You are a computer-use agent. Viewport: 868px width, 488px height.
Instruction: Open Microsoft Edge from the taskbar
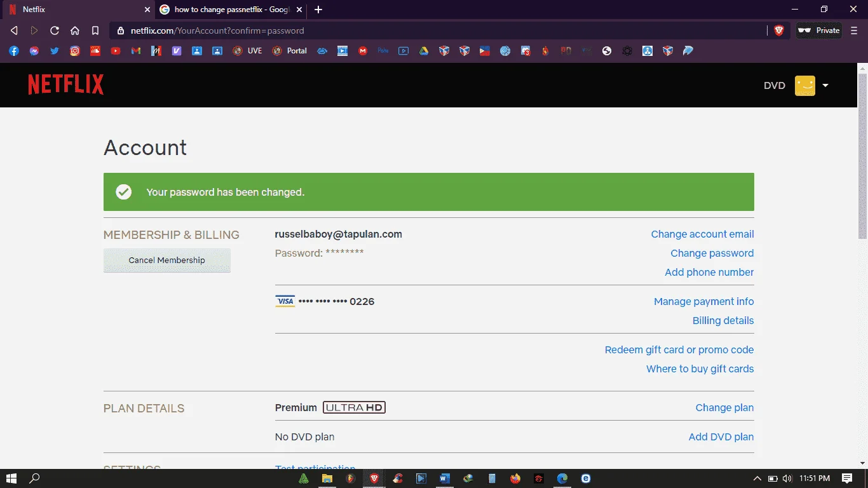(562, 478)
